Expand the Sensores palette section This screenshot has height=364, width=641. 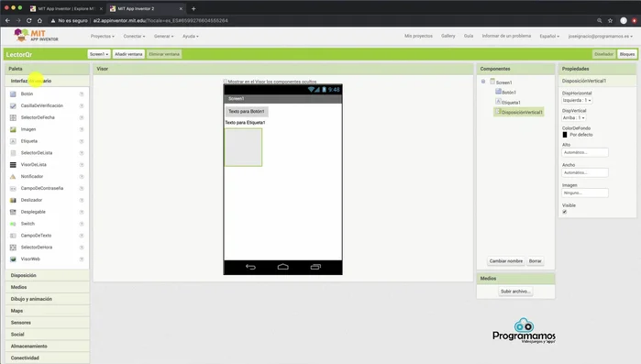(x=48, y=323)
